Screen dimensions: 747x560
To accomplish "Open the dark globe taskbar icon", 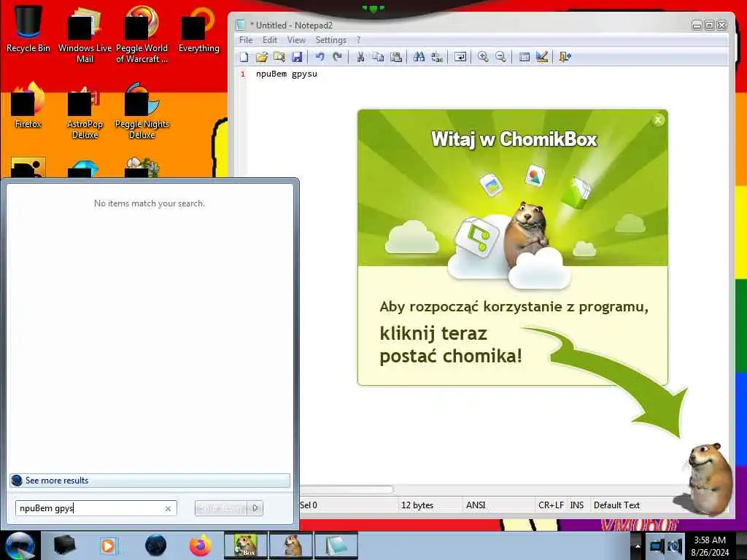I will click(x=155, y=545).
